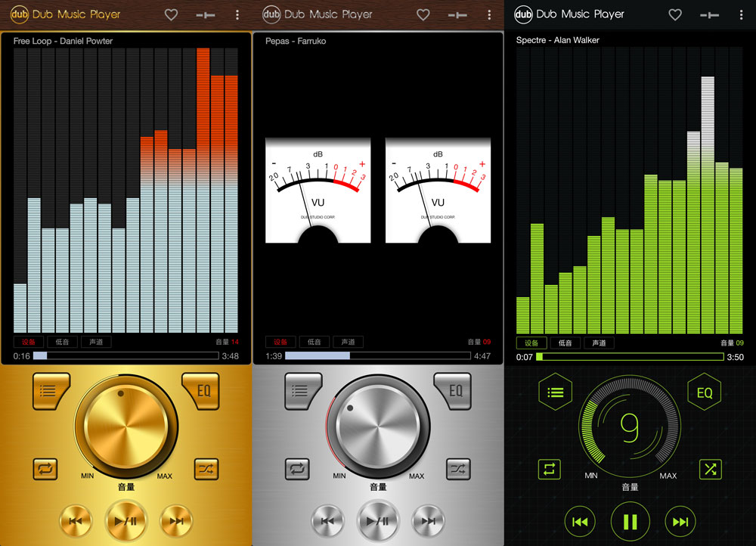The height and width of the screenshot is (546, 756).
Task: Open the three-dot overflow menu in silver player
Action: [x=489, y=15]
